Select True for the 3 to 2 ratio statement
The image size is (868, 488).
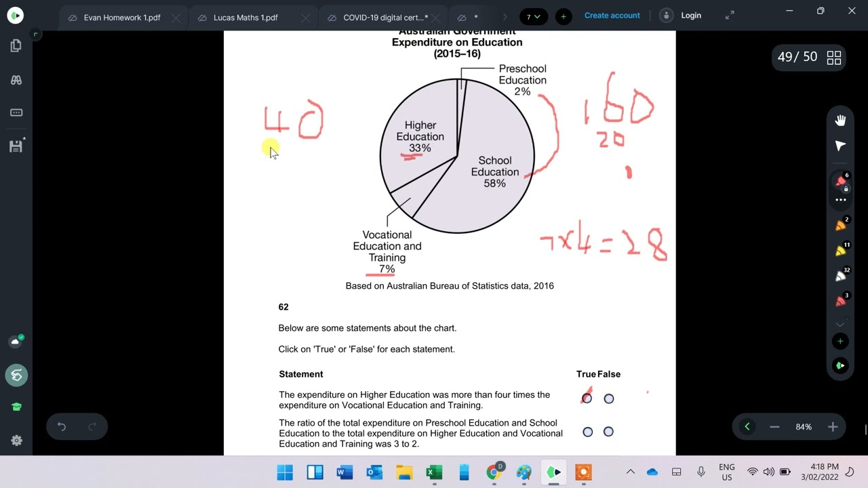pyautogui.click(x=588, y=432)
